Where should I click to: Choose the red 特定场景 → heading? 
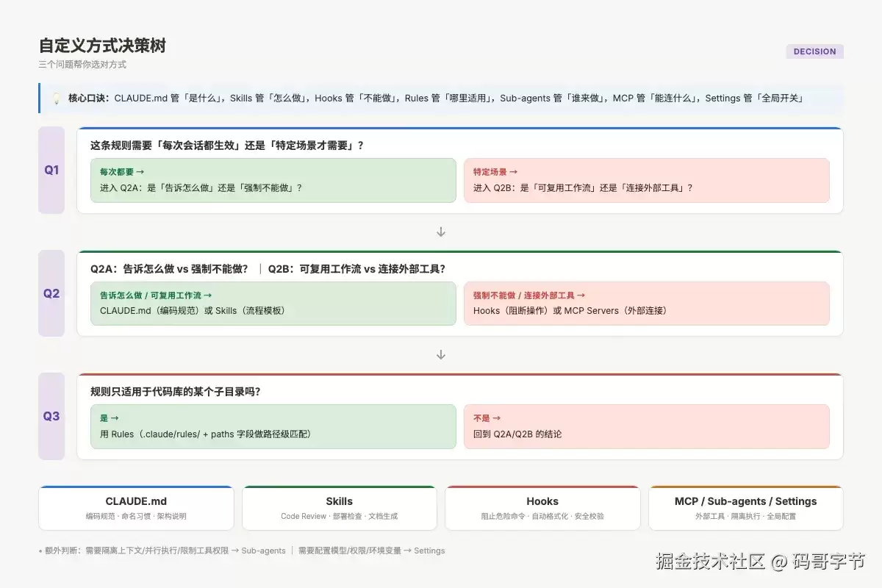point(495,172)
